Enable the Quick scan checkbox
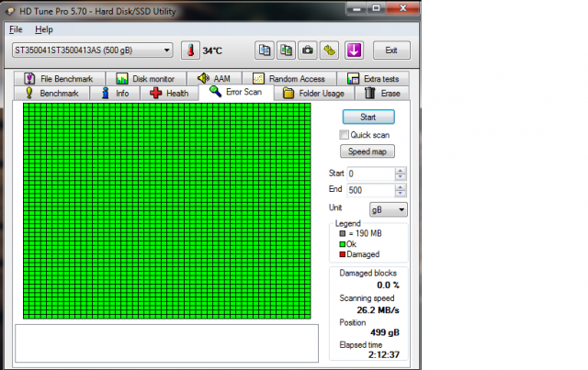 click(344, 135)
